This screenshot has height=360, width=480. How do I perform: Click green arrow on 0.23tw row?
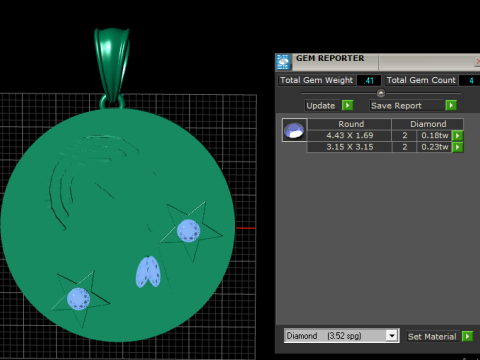point(458,147)
